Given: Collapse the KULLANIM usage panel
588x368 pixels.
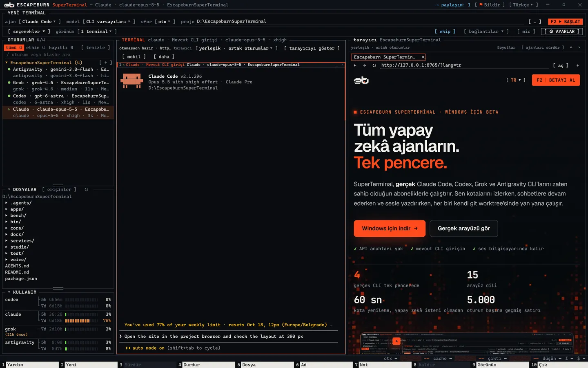Looking at the screenshot, I should [9, 292].
